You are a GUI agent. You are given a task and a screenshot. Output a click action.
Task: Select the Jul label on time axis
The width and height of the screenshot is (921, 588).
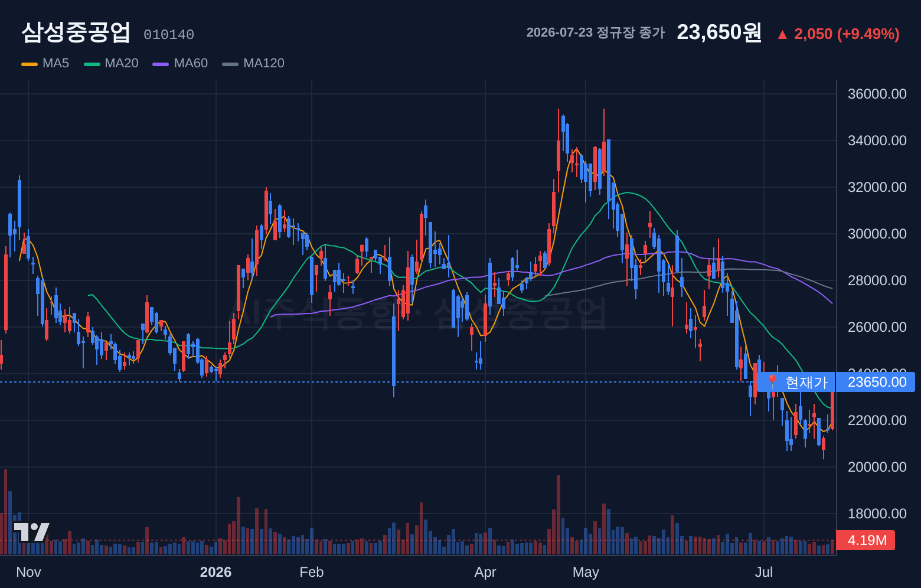[x=764, y=572]
